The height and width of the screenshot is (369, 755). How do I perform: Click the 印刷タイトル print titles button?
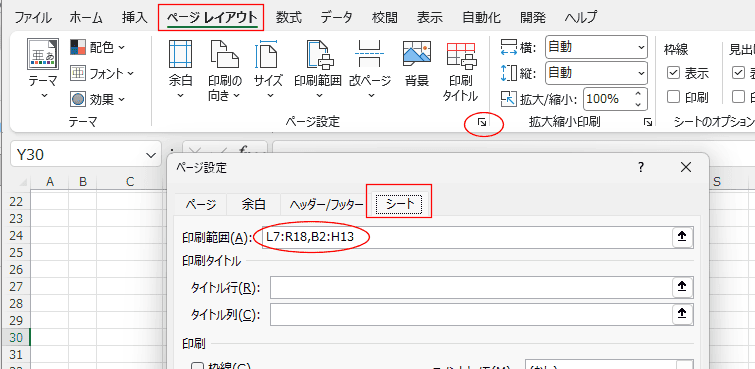point(460,70)
